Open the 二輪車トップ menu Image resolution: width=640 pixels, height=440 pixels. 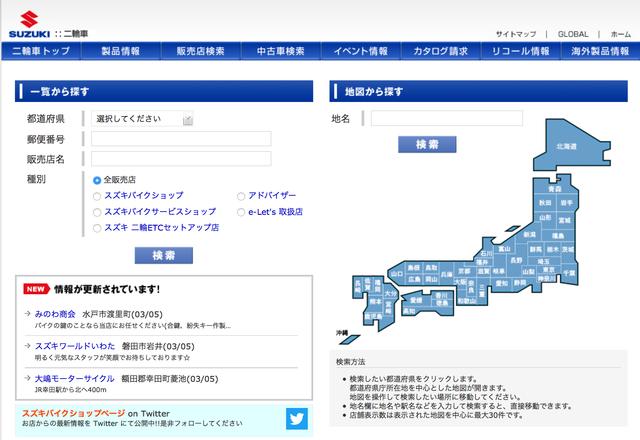click(x=41, y=51)
